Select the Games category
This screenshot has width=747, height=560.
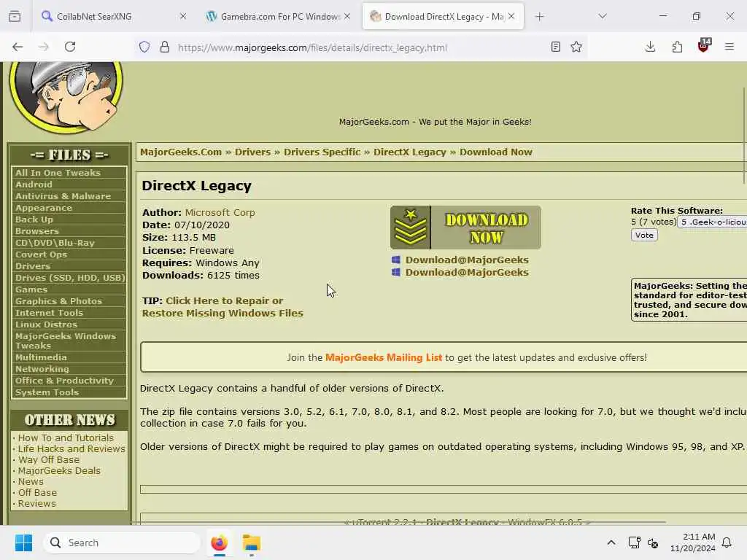(x=31, y=289)
